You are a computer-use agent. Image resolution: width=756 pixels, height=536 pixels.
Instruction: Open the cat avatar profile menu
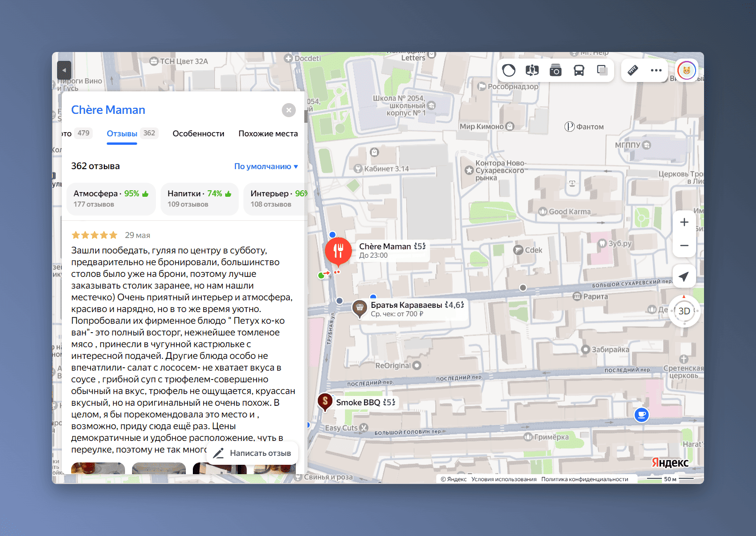coord(687,71)
